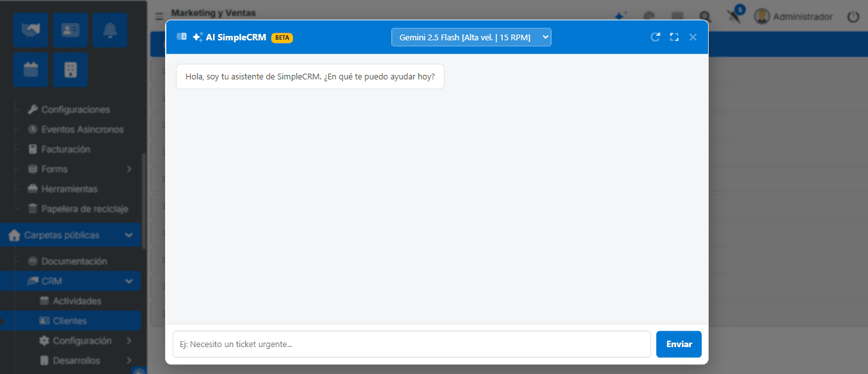
Task: Click the Marketing y Ventas page title
Action: 213,13
